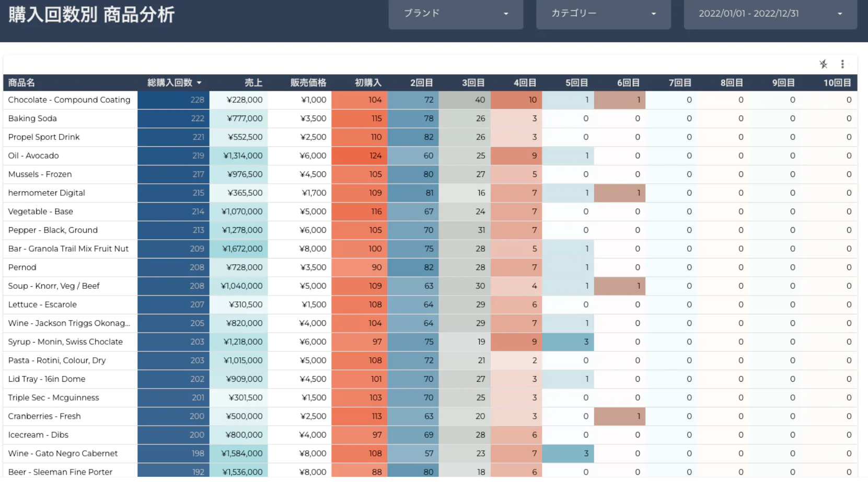Viewport: 868px width, 482px height.
Task: Click the ¥976,500 sales cell
Action: pos(239,174)
